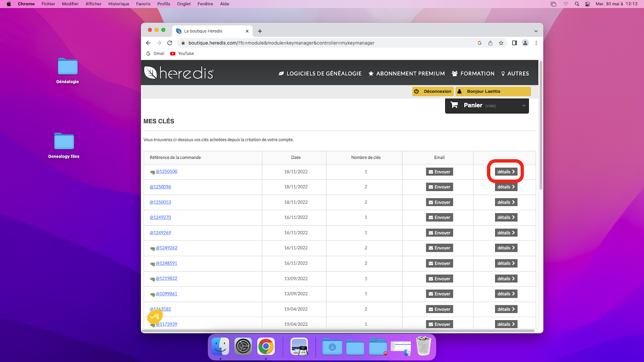Click the Chrome profile avatar icon
This screenshot has height=362, width=644.
click(x=525, y=43)
